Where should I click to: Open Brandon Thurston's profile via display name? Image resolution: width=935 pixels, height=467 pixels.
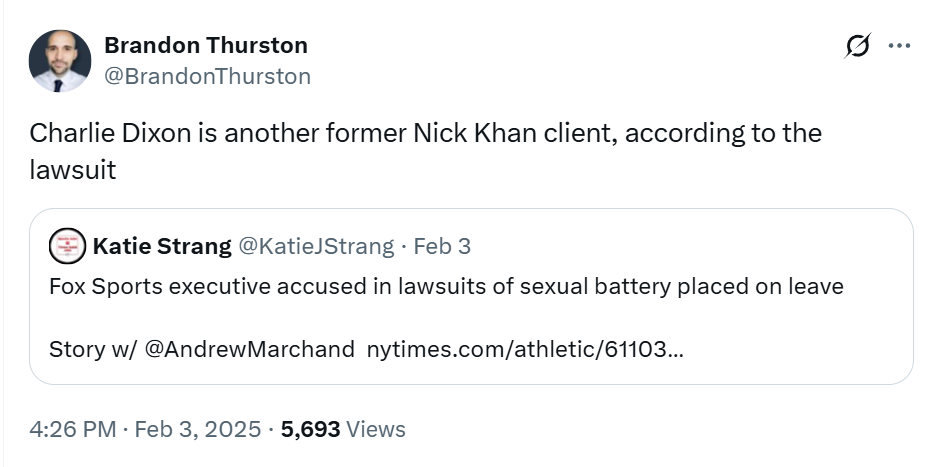[205, 45]
